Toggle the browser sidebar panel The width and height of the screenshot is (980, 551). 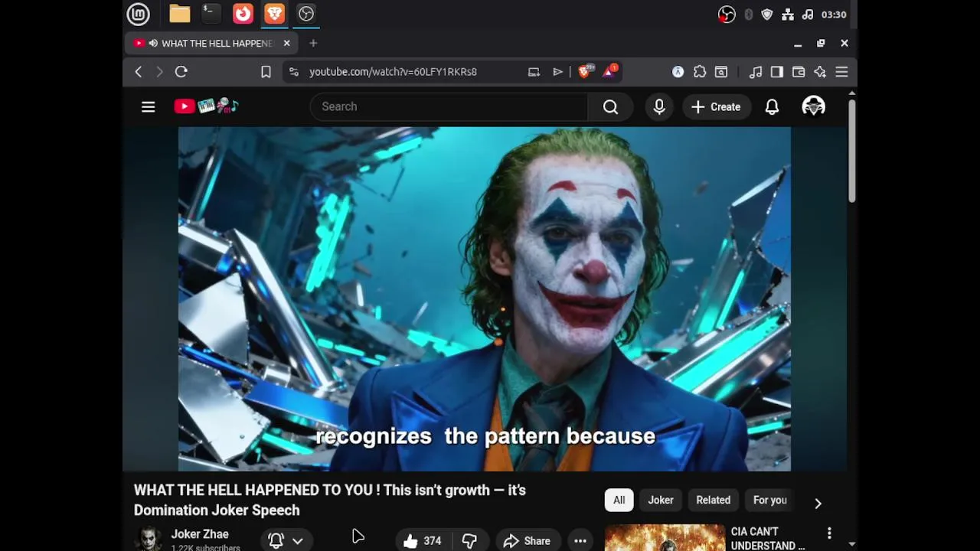(777, 72)
